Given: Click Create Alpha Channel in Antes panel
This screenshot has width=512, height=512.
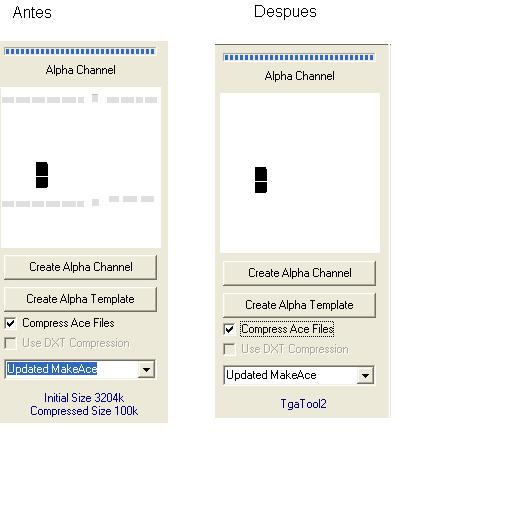Looking at the screenshot, I should pyautogui.click(x=80, y=267).
